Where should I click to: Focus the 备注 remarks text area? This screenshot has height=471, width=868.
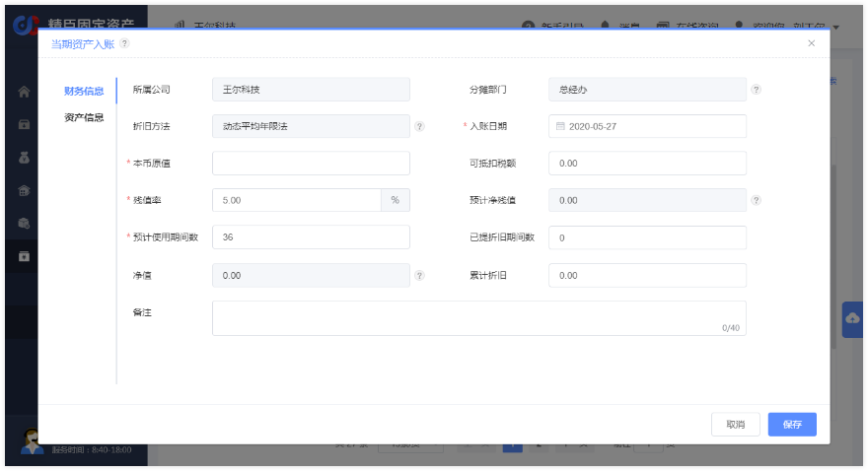(479, 318)
